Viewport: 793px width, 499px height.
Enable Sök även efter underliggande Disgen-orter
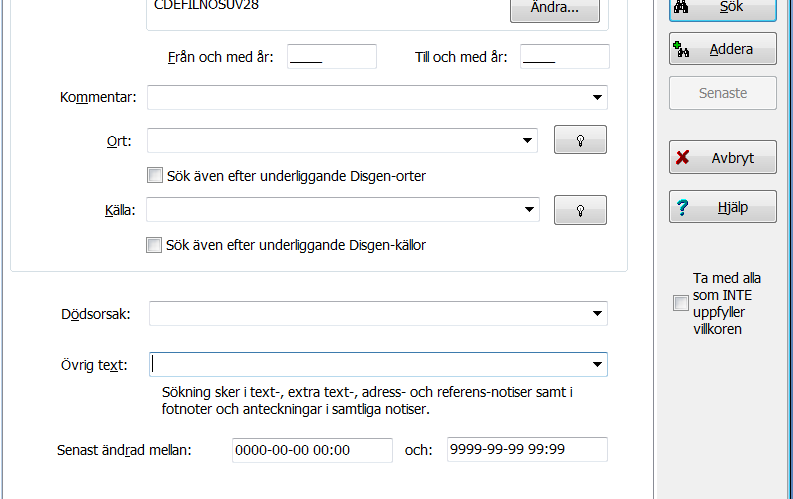(155, 175)
